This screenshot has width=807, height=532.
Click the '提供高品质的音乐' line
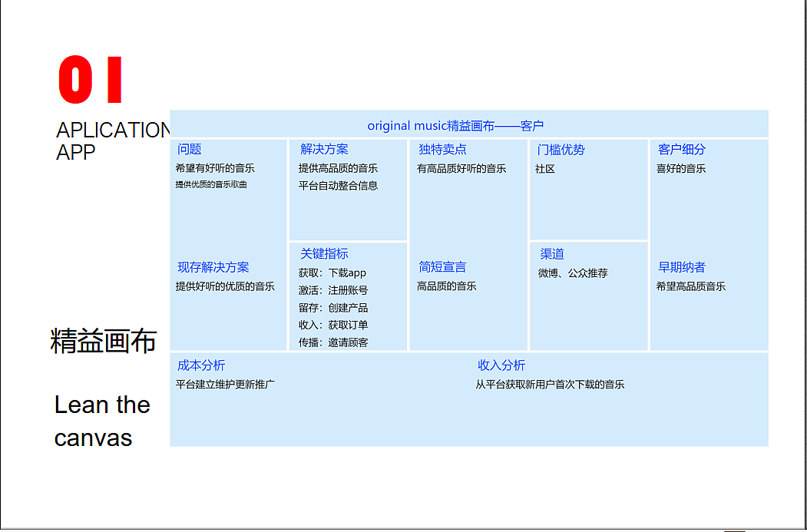click(x=338, y=168)
